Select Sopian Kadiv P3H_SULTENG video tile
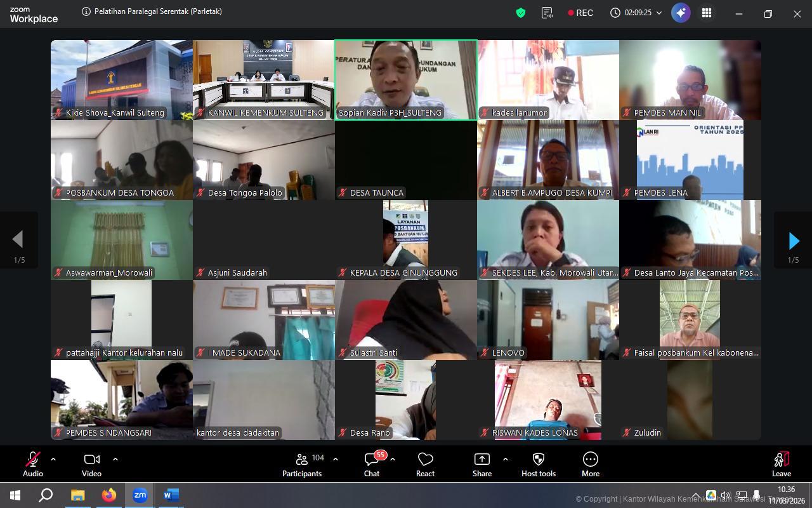 pyautogui.click(x=406, y=79)
